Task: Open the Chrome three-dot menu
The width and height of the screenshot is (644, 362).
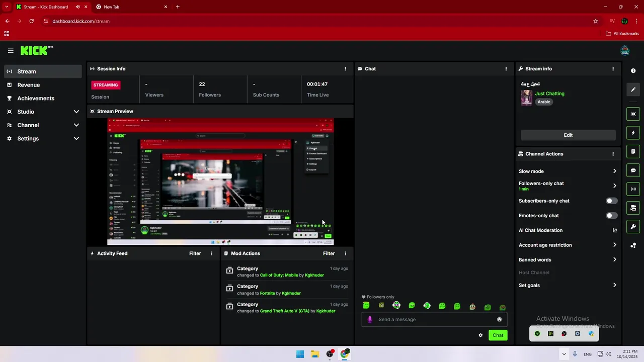Action: 637,21
